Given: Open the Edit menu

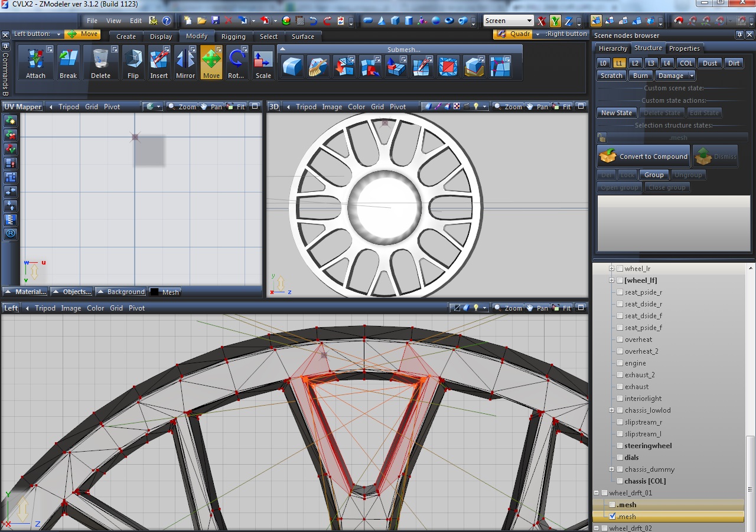Looking at the screenshot, I should point(136,21).
